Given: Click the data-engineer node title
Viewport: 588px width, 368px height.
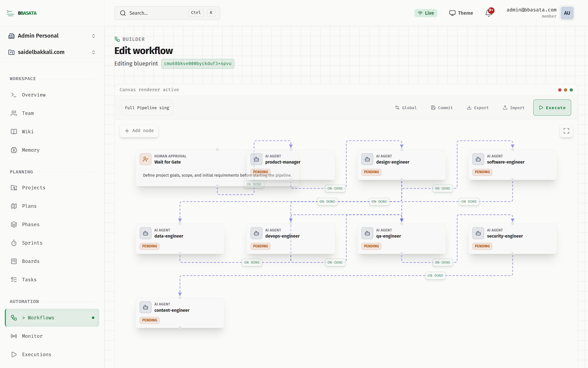Looking at the screenshot, I should coord(169,236).
